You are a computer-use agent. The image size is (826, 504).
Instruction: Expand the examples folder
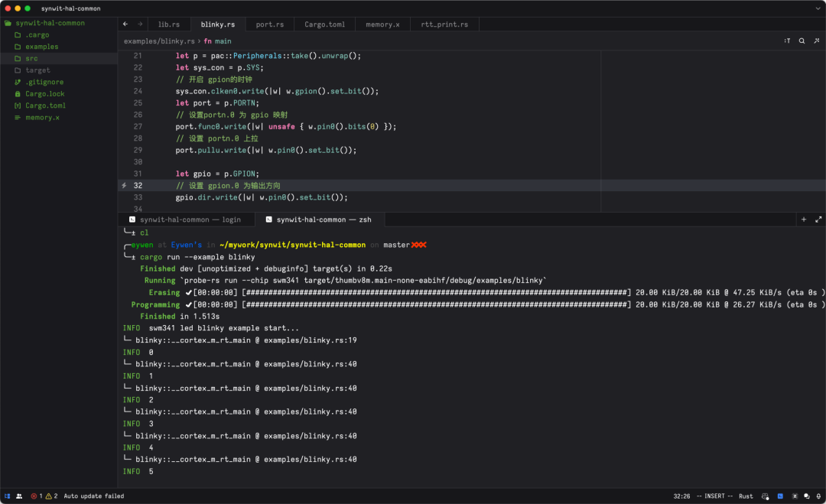(41, 47)
